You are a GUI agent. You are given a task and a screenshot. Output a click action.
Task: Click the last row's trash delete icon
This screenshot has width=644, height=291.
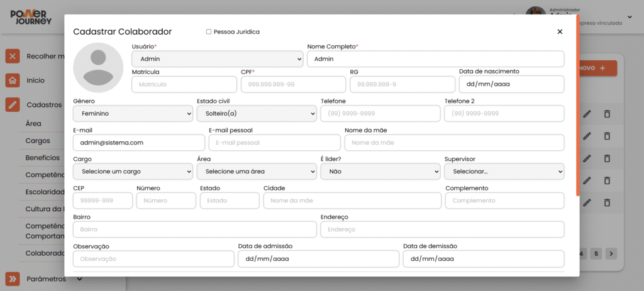pyautogui.click(x=607, y=202)
